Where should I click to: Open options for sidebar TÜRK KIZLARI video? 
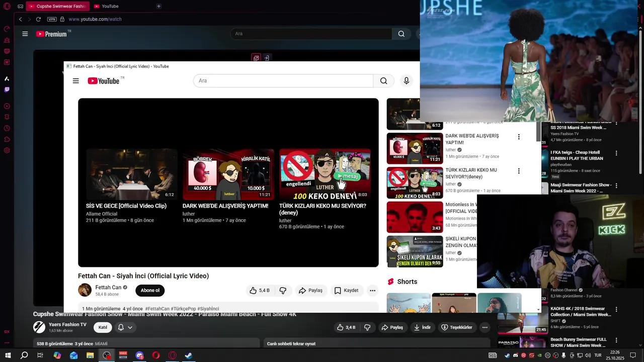pos(519,171)
